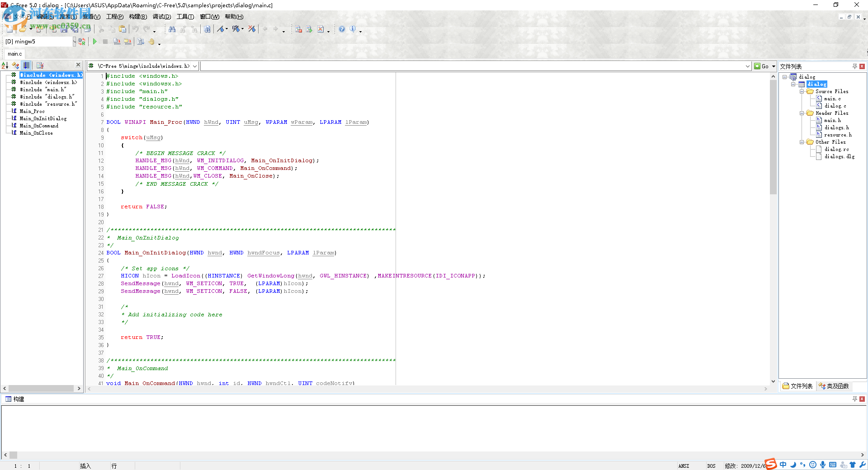Switch to the 类及函数 tab
Image resolution: width=868 pixels, height=470 pixels.
pyautogui.click(x=834, y=386)
